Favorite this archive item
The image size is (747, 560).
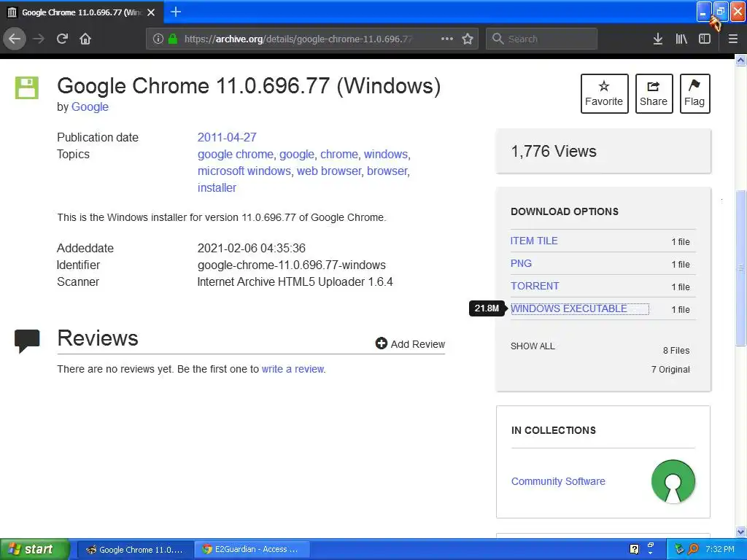click(604, 93)
